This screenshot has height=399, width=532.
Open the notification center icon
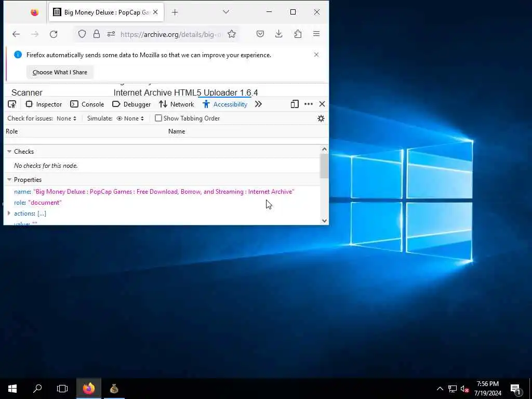(516, 389)
